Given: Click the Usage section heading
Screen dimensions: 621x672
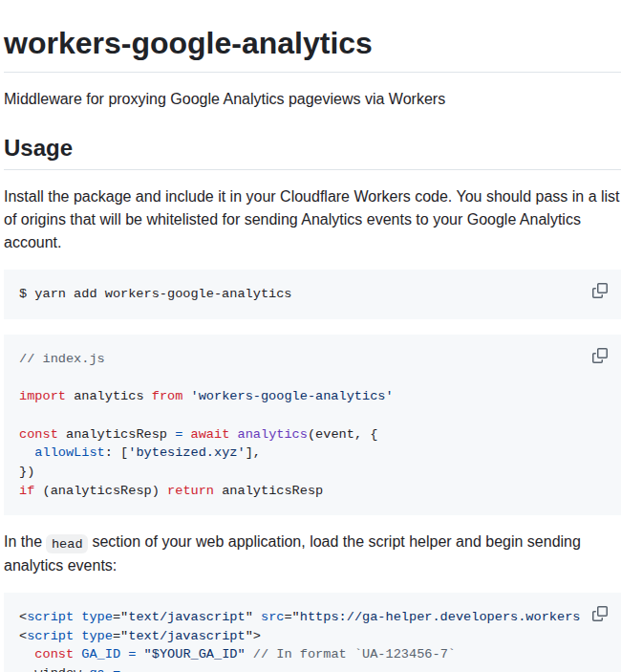Looking at the screenshot, I should click(38, 148).
